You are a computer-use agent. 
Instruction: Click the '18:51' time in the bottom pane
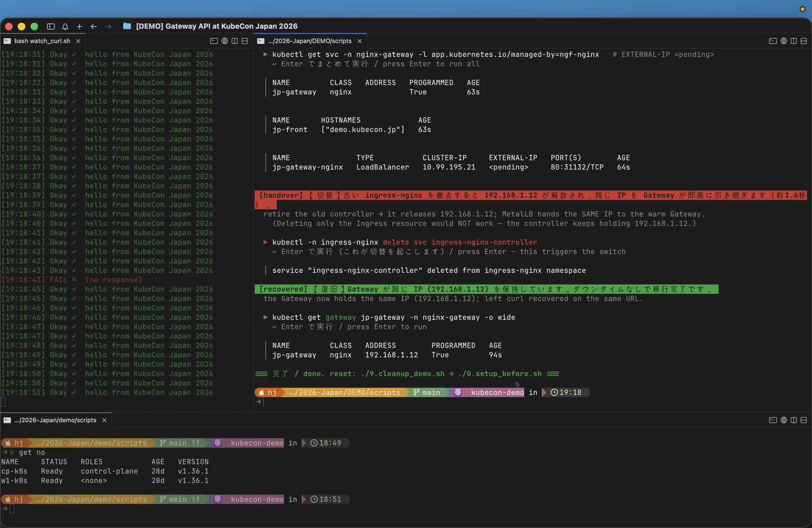[330, 500]
